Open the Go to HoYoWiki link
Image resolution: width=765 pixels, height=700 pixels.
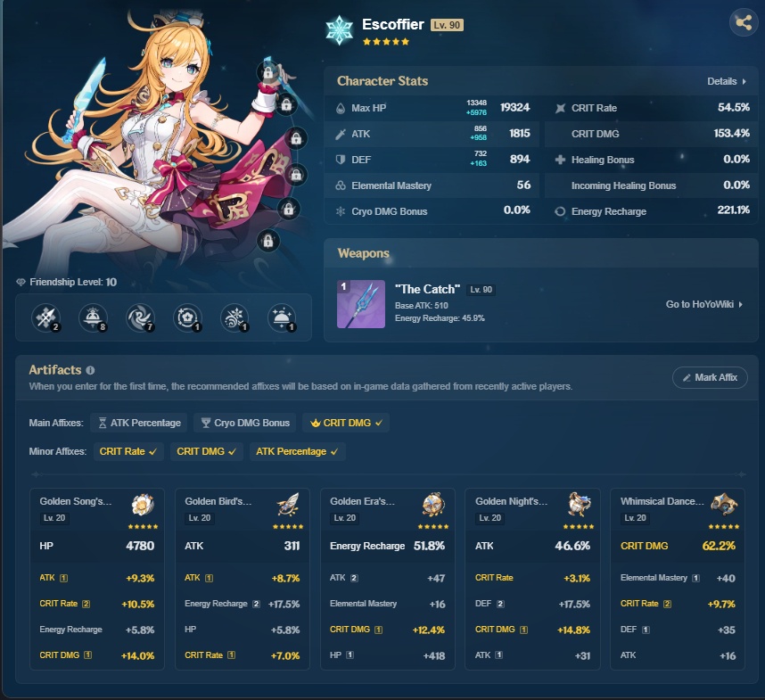[704, 304]
